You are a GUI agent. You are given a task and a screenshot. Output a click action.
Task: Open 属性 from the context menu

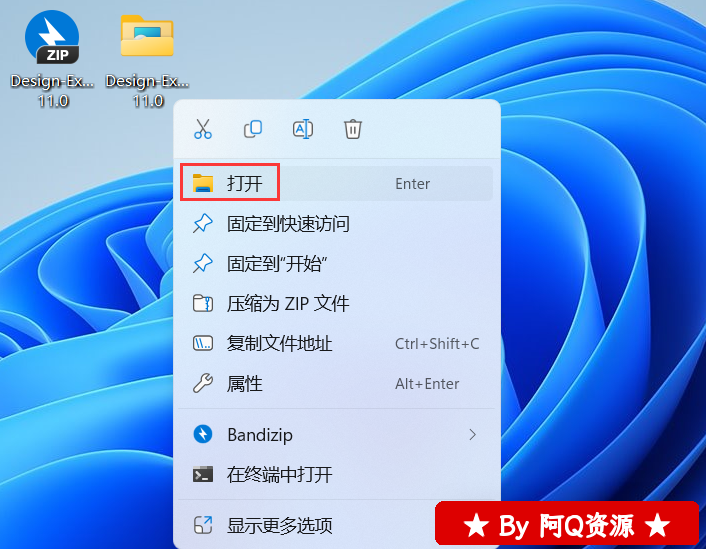(x=336, y=384)
